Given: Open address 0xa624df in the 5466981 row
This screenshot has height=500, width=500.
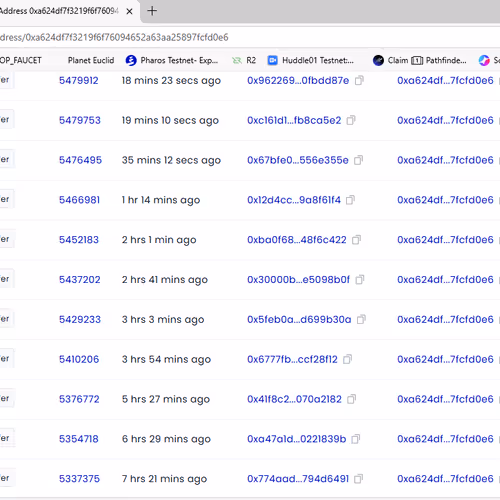Looking at the screenshot, I should point(445,200).
